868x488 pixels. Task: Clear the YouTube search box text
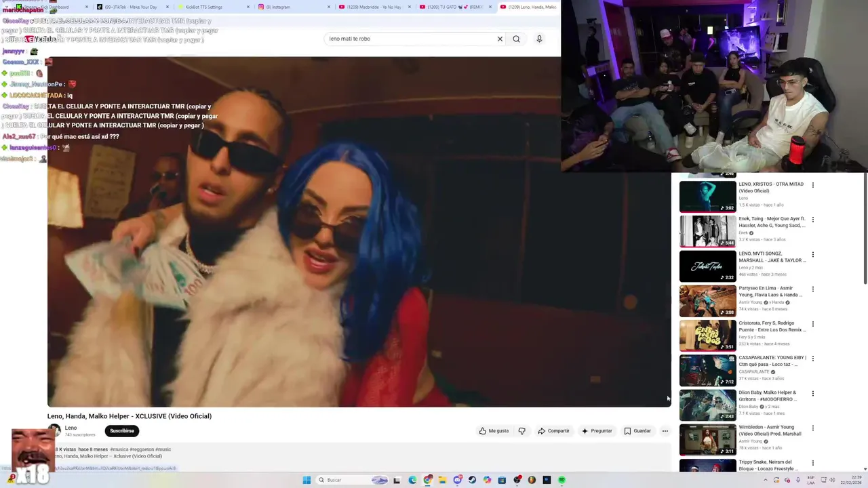(x=500, y=39)
